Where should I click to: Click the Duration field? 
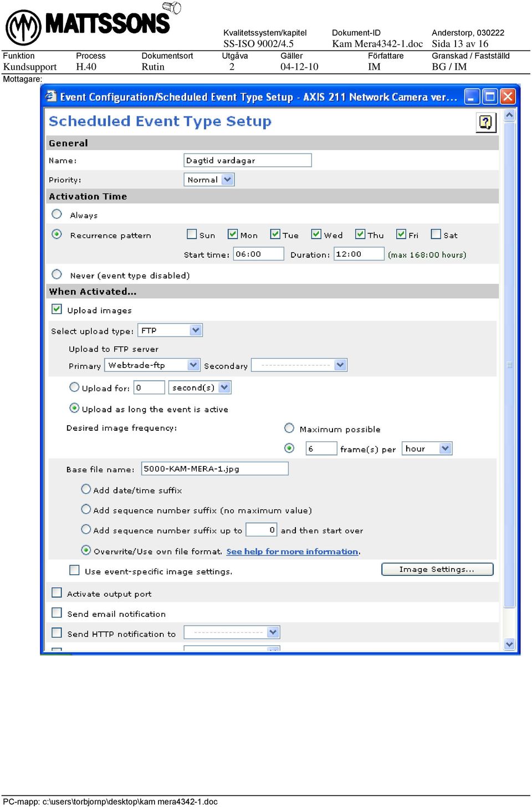click(359, 254)
